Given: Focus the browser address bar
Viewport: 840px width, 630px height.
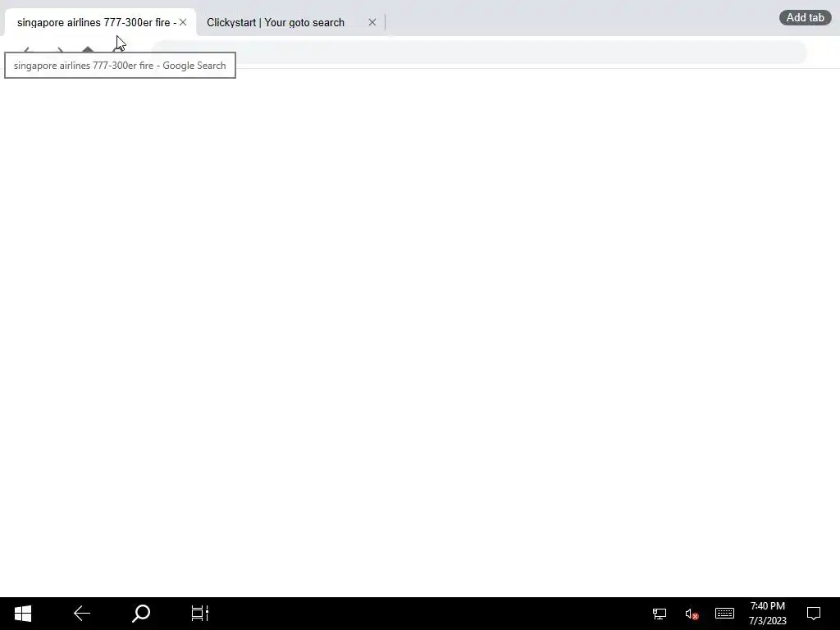Looking at the screenshot, I should 479,52.
